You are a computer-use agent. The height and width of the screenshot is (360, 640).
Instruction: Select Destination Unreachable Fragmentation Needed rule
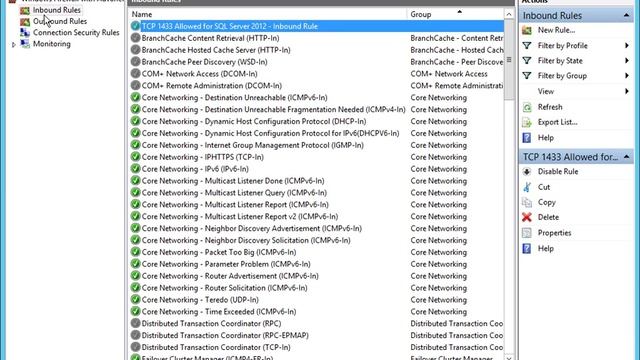pyautogui.click(x=273, y=109)
